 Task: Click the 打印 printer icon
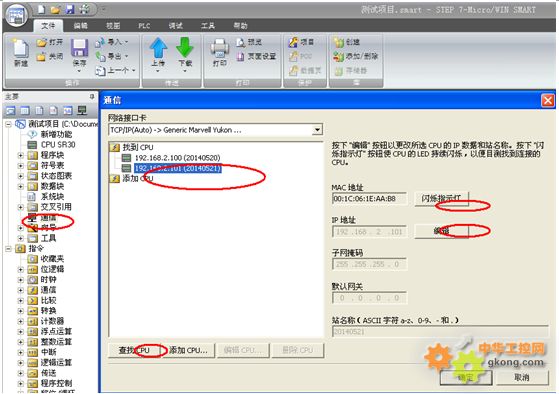(220, 48)
